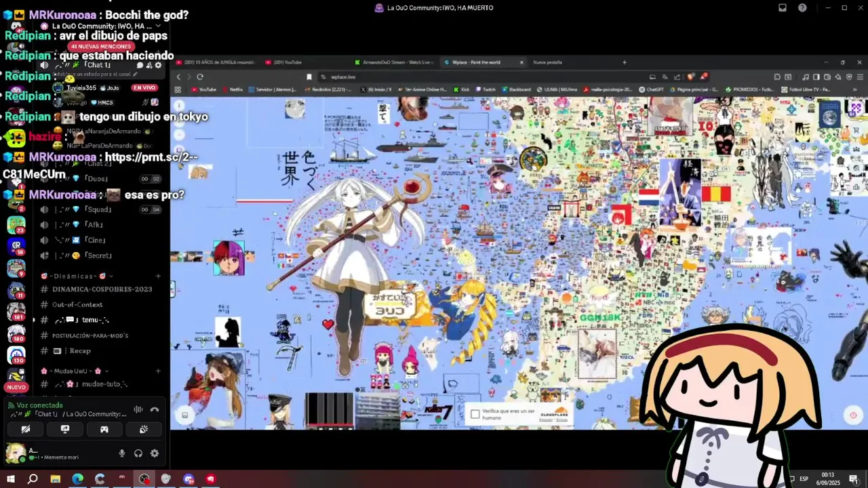Image resolution: width=868 pixels, height=488 pixels.
Task: Open DINAMICA-COSPOBRES-2023 channel
Action: 100,289
